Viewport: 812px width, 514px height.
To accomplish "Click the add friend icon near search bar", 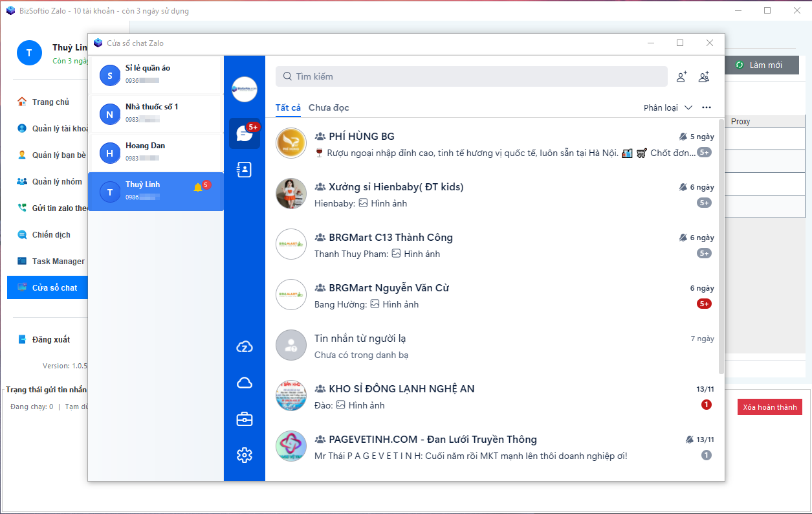I will 681,76.
